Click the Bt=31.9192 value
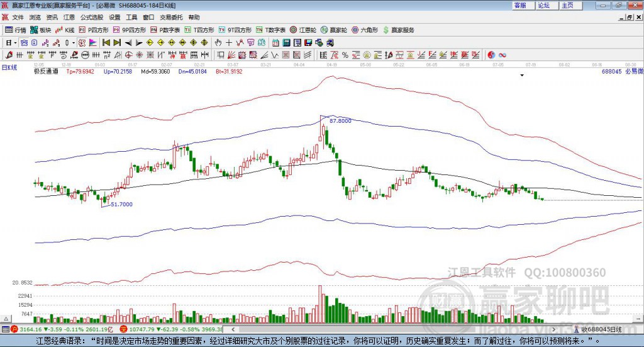The image size is (644, 347). 229,72
